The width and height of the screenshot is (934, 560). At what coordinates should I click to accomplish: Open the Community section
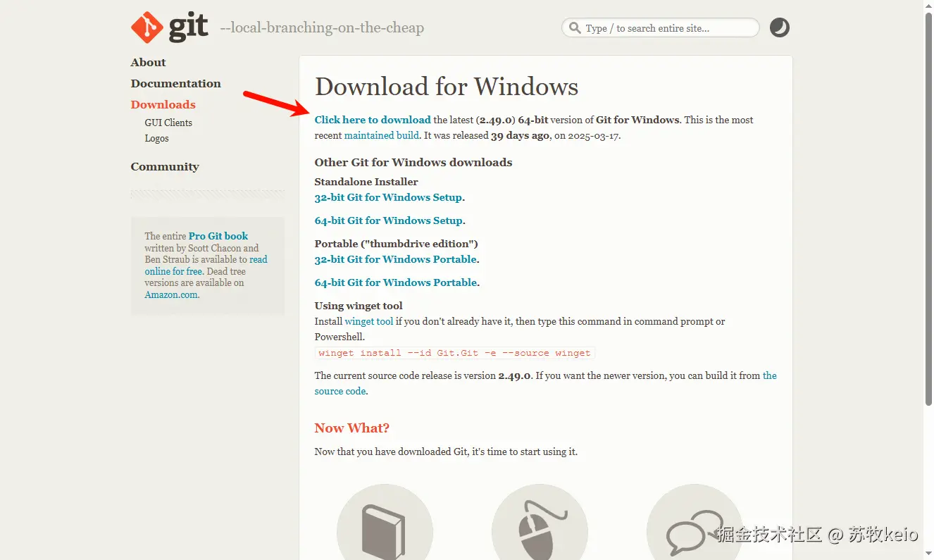pyautogui.click(x=165, y=167)
